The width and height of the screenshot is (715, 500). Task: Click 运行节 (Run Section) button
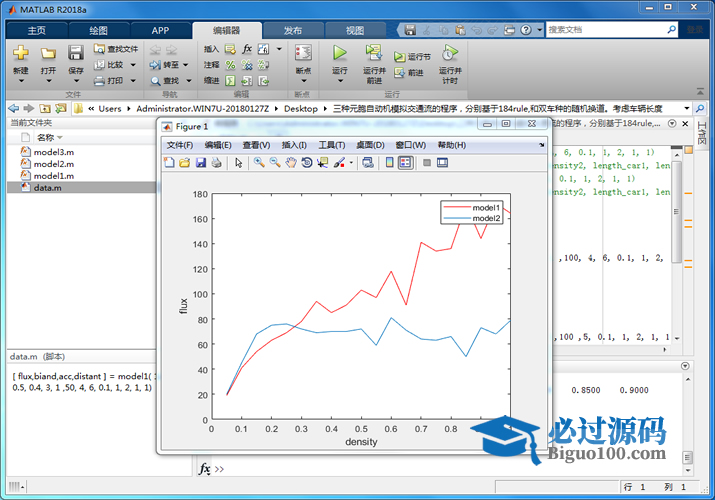coord(412,57)
